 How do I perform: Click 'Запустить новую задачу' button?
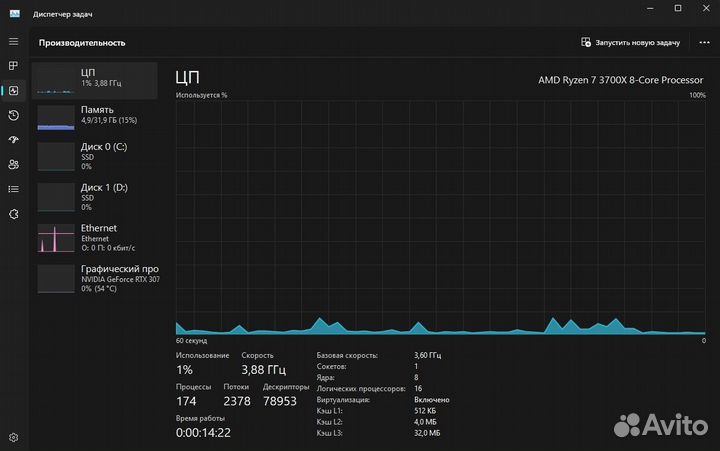click(630, 43)
